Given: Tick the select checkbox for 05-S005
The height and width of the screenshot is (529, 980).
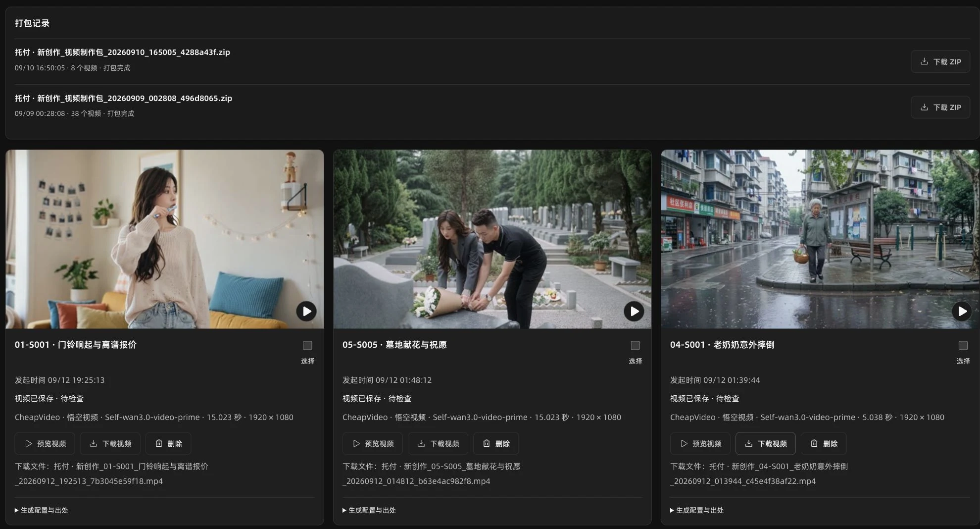Looking at the screenshot, I should pos(636,345).
